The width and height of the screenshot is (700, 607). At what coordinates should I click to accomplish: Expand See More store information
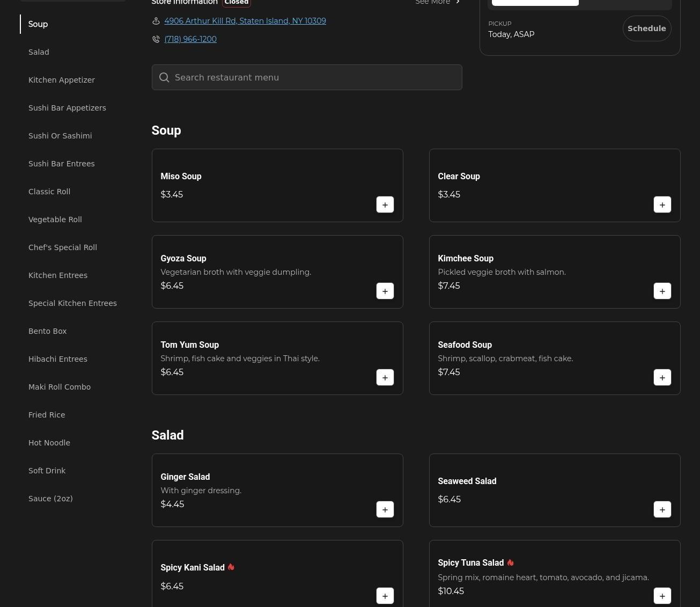point(437,3)
